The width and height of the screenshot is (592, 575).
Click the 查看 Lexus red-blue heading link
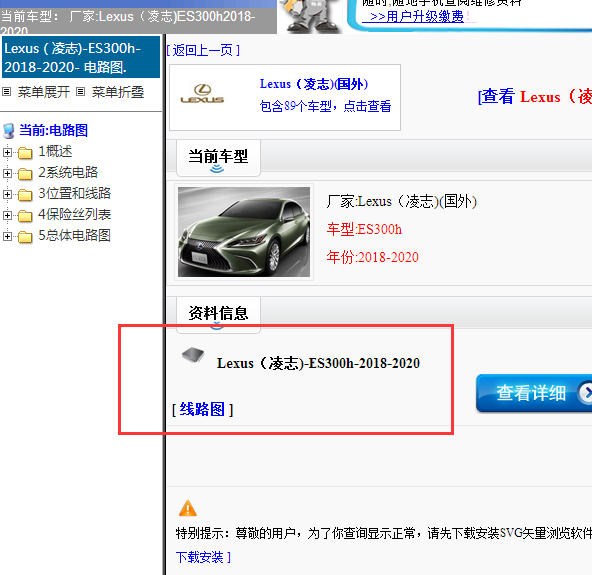(535, 97)
